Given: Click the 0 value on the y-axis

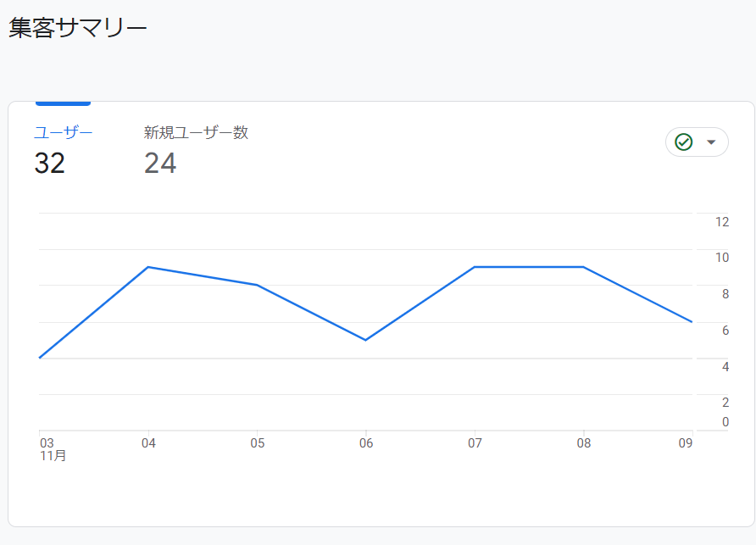Looking at the screenshot, I should tap(725, 422).
